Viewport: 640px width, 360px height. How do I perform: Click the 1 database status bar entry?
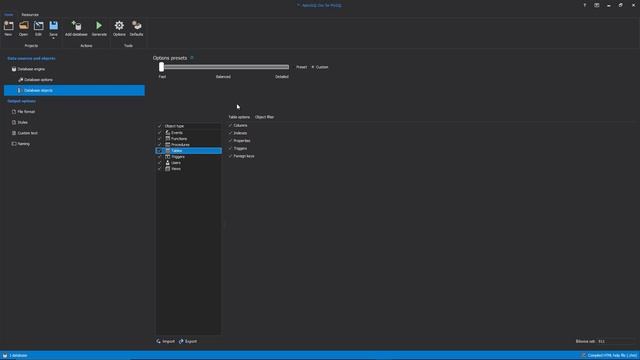(15, 356)
